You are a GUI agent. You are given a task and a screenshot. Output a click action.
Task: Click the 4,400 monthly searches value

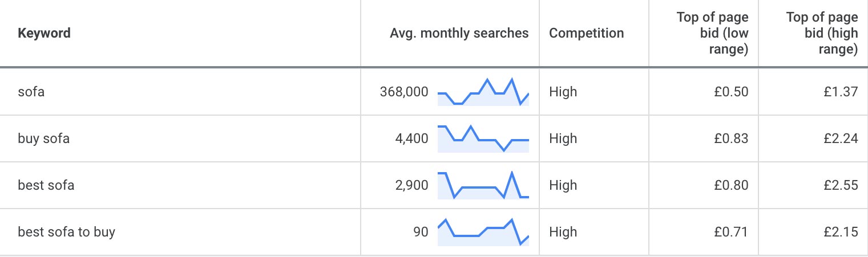(411, 138)
